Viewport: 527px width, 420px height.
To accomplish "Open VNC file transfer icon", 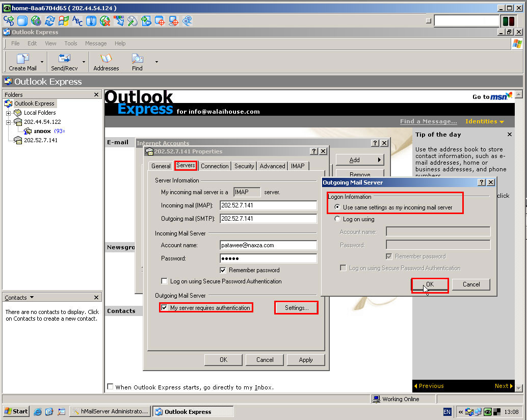I will [146, 21].
